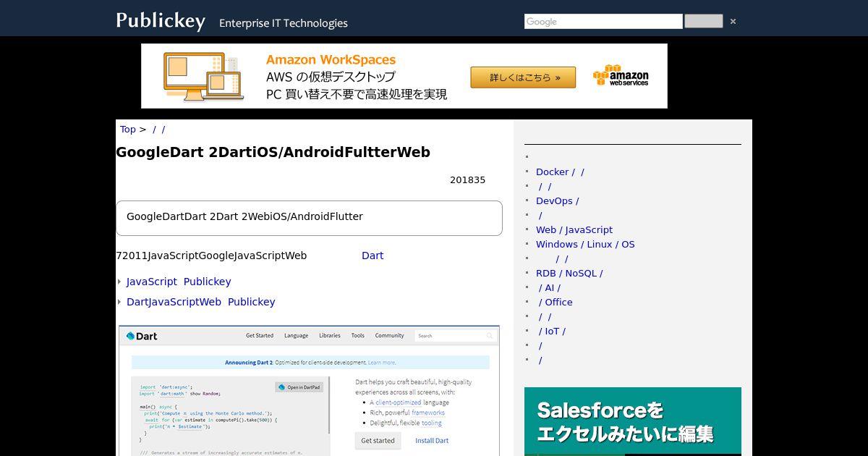Open the 'JavaScript Publickey' related article link
868x456 pixels.
point(179,282)
